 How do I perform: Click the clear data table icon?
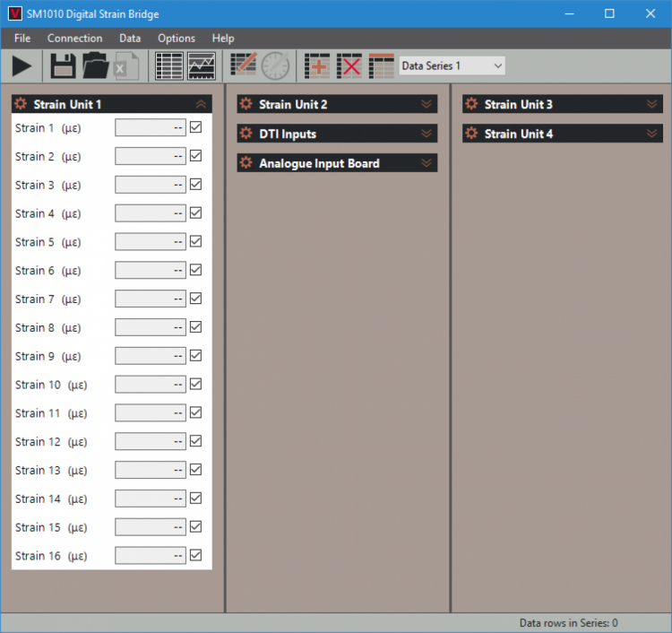382,66
